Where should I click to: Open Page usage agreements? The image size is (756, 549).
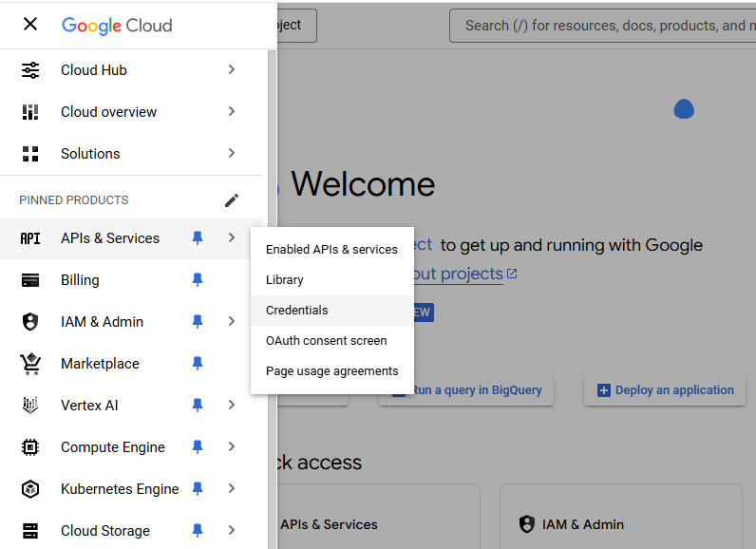click(x=332, y=371)
